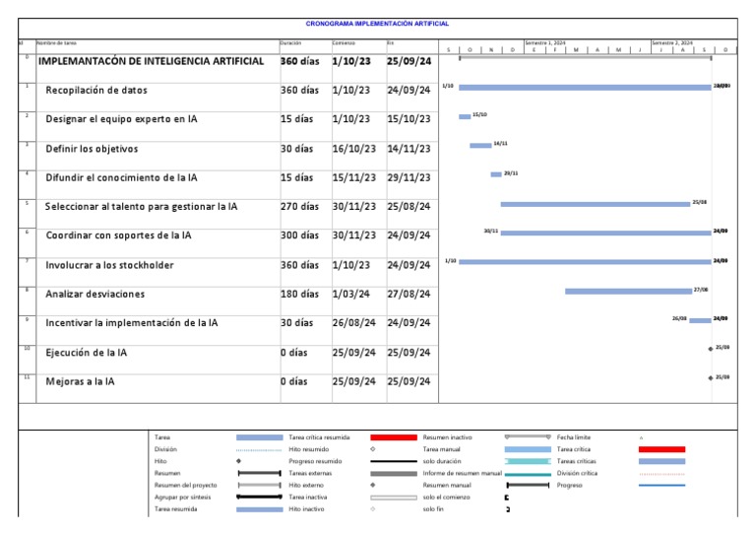Select the Involucrar a los stockholder task row

coord(109,265)
